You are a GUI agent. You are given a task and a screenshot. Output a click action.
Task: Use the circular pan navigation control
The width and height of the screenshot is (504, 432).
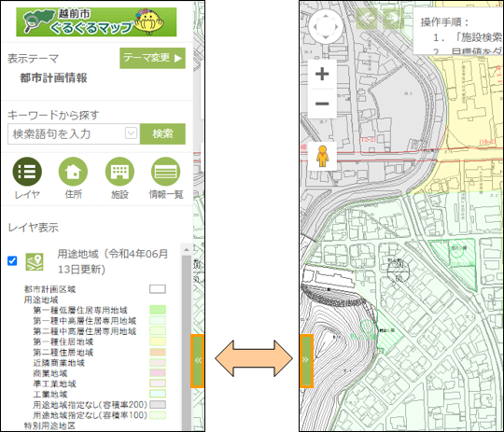click(326, 27)
